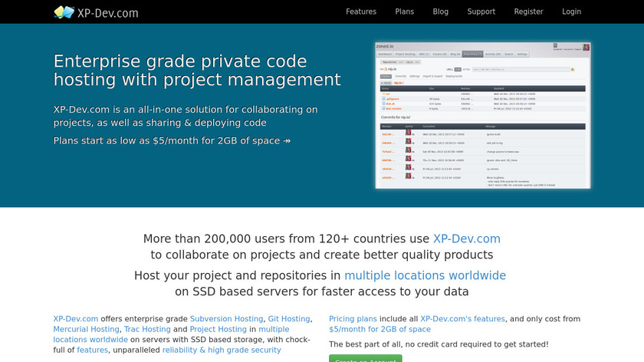Open the Blog from the navigation bar
Screen dimensions: 644x362
coord(440,12)
